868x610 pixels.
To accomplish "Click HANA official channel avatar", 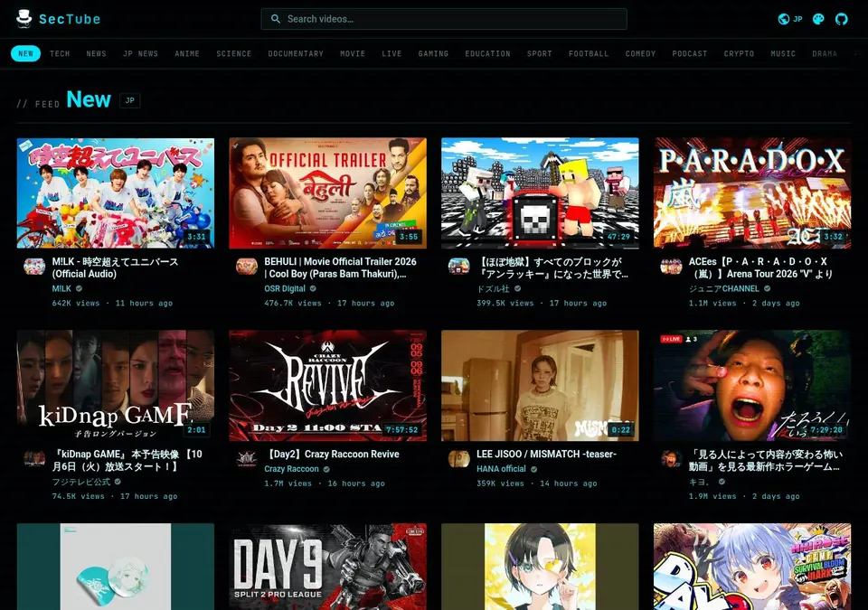I will pos(459,459).
